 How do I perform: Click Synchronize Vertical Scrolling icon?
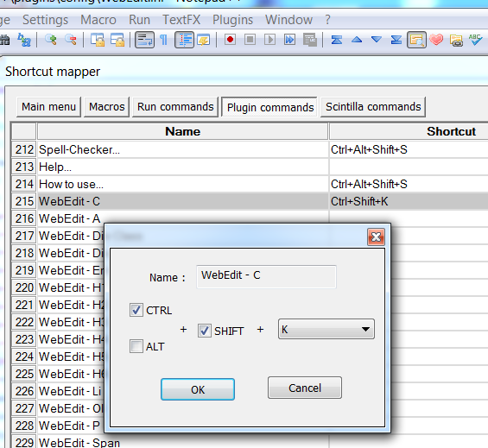pyautogui.click(x=98, y=40)
